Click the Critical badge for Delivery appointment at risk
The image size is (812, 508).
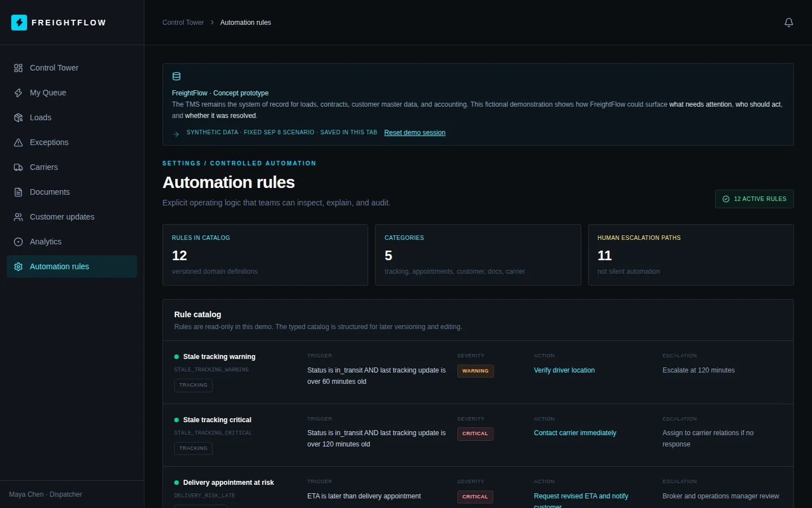pyautogui.click(x=475, y=497)
